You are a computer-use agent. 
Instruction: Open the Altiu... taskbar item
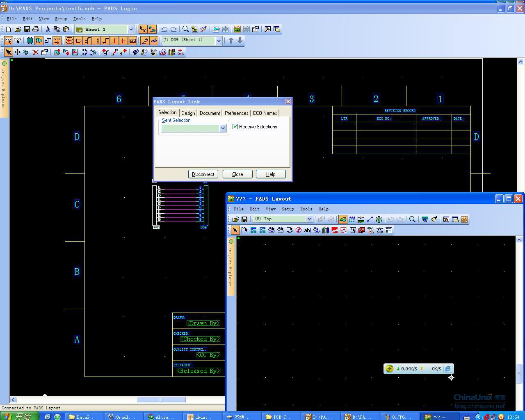(163, 417)
